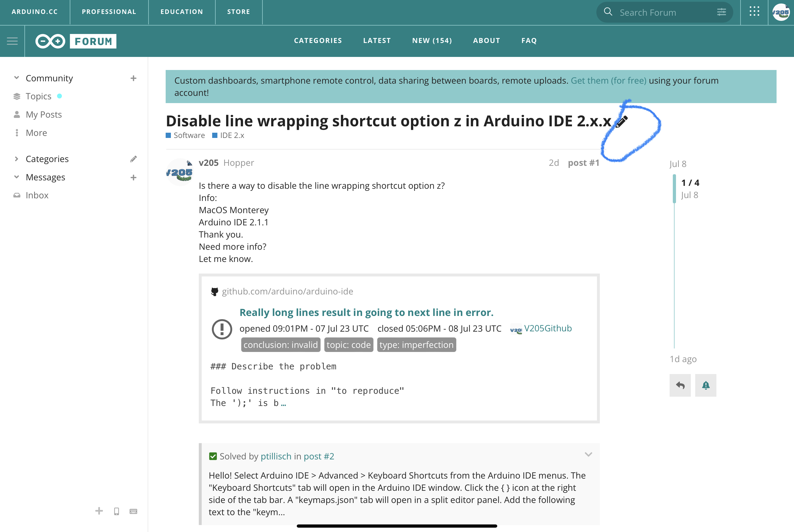Open the Arduino apps grid icon

[754, 12]
